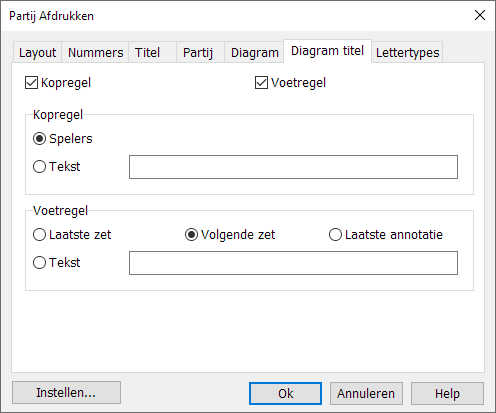Go to the Partij tab
Image resolution: width=496 pixels, height=413 pixels.
[x=200, y=52]
